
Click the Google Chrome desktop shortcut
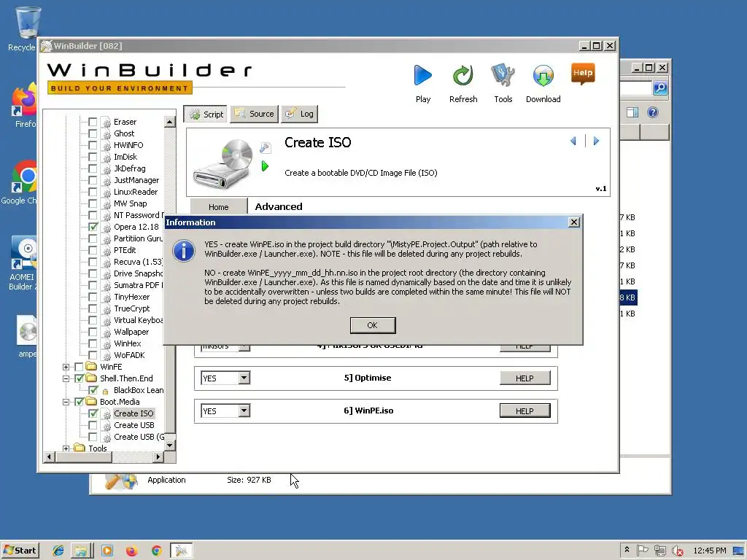(x=23, y=183)
